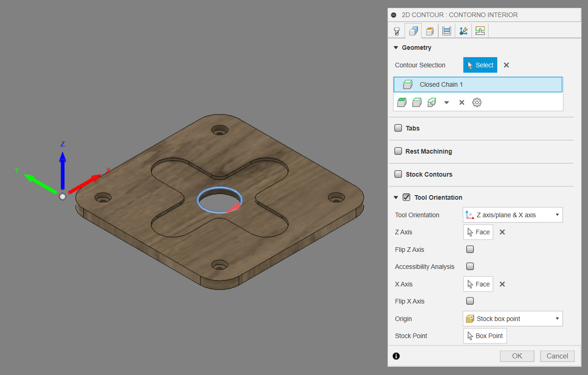Uncheck the Tool Orientation checkbox
This screenshot has width=588, height=375.
[406, 197]
